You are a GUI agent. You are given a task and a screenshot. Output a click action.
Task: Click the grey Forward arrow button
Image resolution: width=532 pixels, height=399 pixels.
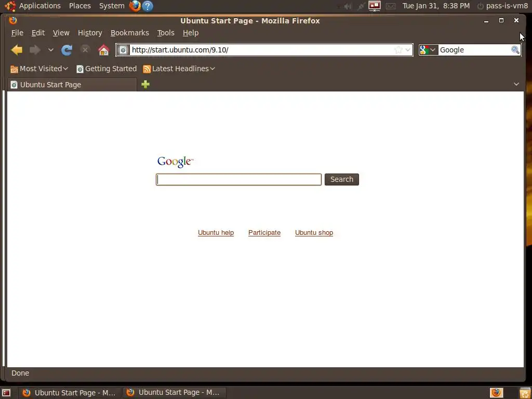(x=35, y=50)
